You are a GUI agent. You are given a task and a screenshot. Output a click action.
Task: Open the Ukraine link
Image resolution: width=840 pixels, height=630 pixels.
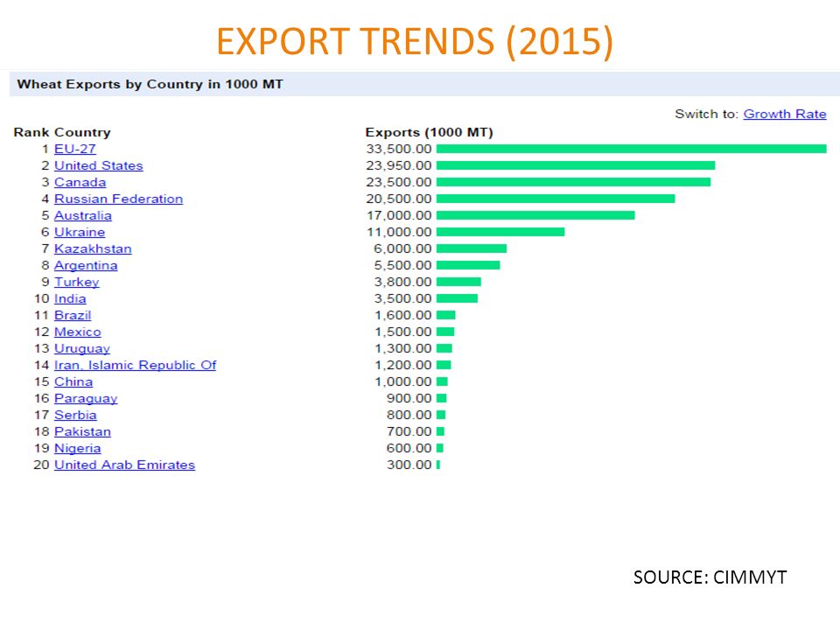(x=80, y=232)
